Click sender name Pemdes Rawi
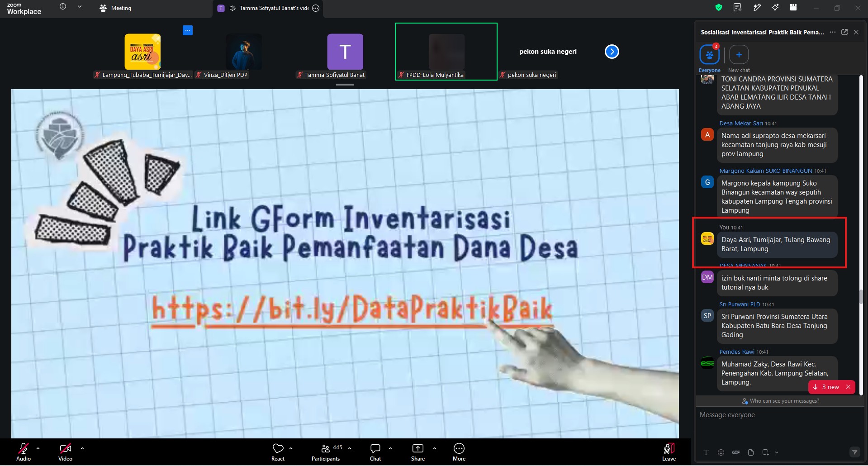The width and height of the screenshot is (868, 466). tap(737, 352)
